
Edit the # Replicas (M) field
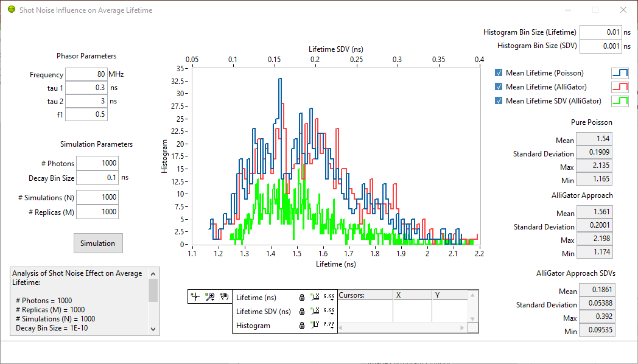(x=97, y=212)
